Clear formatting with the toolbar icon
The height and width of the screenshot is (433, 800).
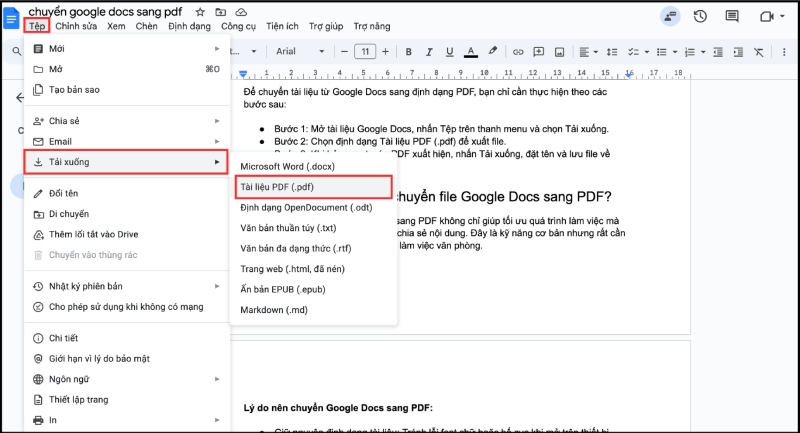759,52
